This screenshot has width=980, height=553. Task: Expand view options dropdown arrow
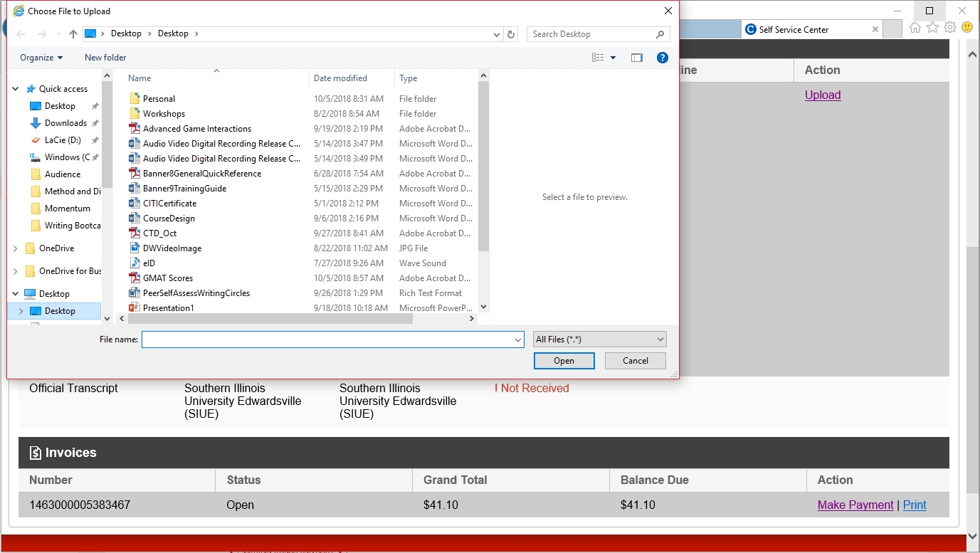(x=613, y=58)
